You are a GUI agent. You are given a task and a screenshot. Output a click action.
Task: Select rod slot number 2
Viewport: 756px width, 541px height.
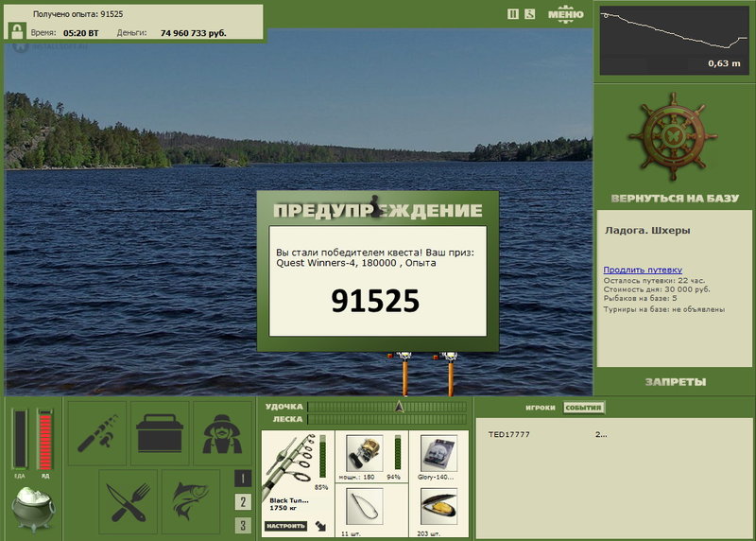tap(243, 502)
